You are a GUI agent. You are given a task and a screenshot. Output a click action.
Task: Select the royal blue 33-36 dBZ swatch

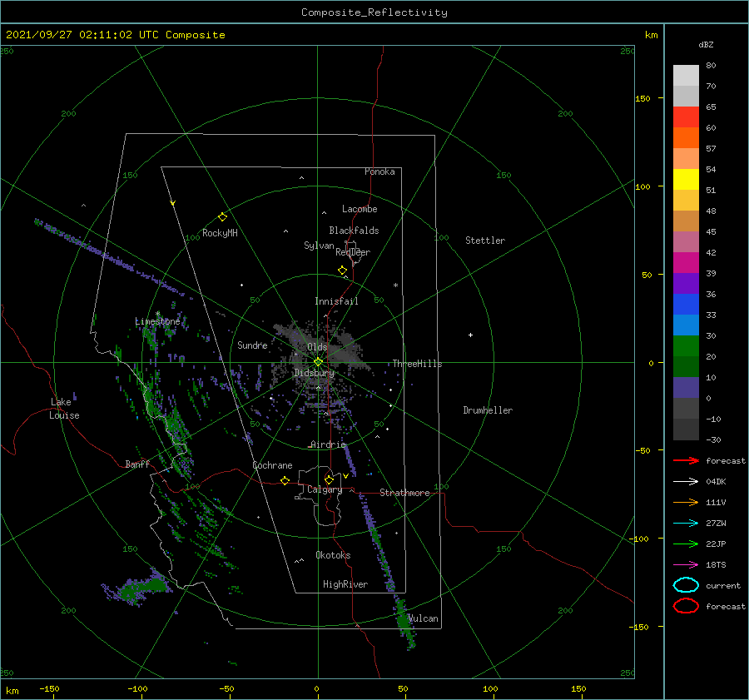686,305
